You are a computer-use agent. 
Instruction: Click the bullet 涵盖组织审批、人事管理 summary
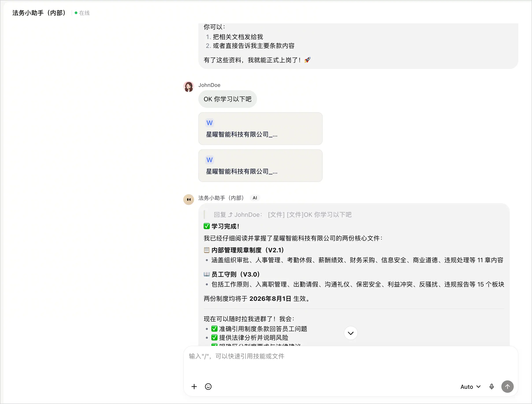click(x=357, y=260)
